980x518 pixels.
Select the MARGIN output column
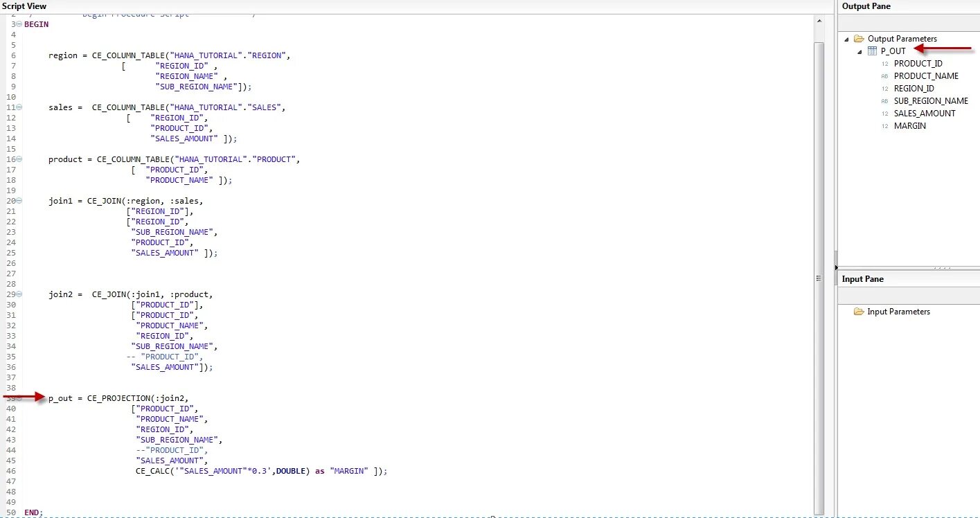click(x=909, y=126)
